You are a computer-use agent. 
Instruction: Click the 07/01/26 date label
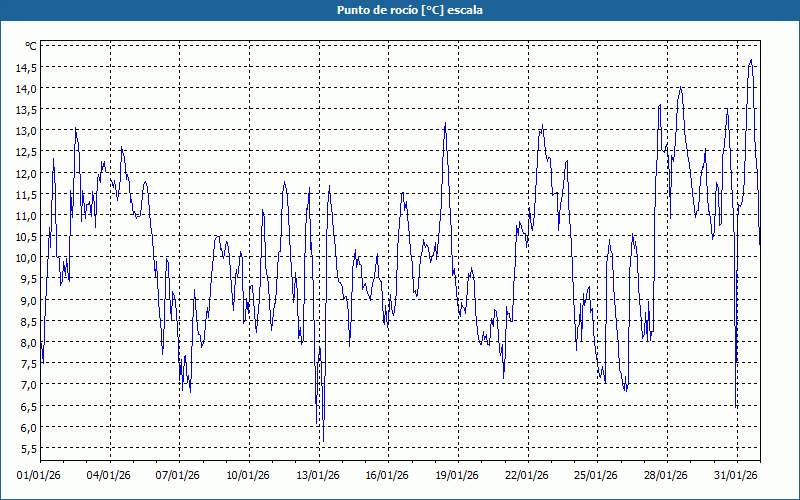tap(178, 476)
